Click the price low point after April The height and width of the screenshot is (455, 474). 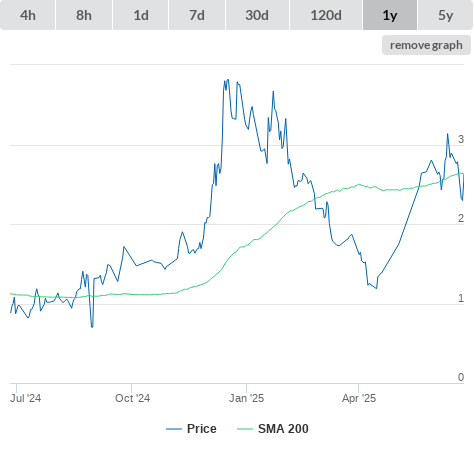point(376,288)
